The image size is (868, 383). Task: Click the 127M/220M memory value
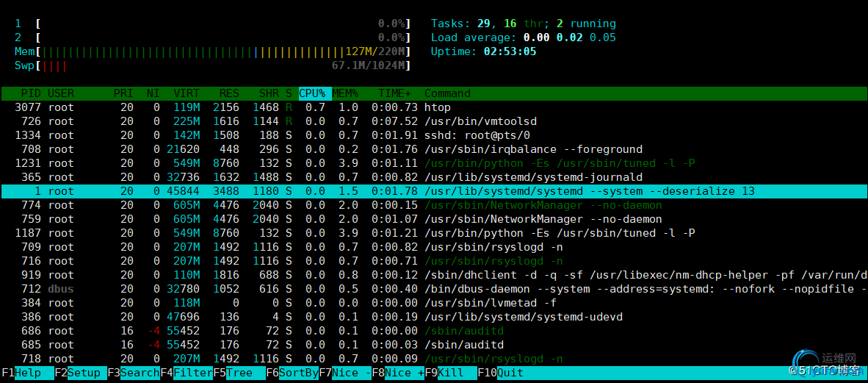point(377,52)
